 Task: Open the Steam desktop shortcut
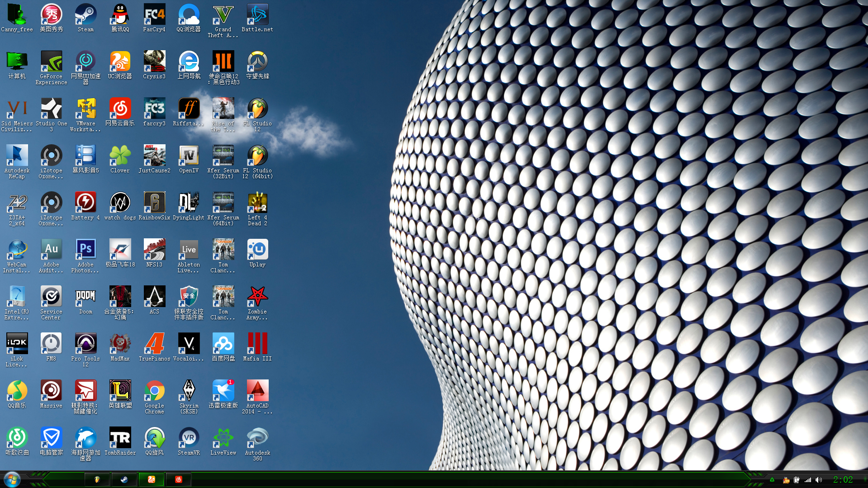85,18
